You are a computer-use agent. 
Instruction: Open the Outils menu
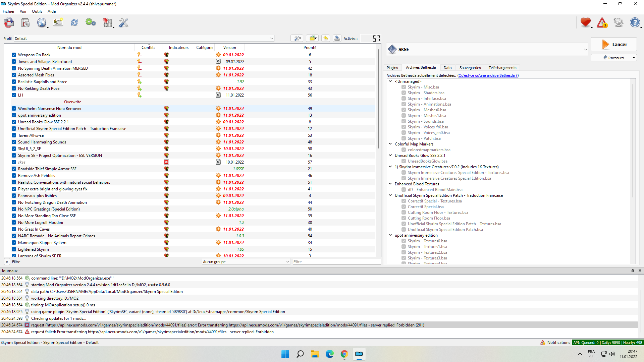point(37,11)
